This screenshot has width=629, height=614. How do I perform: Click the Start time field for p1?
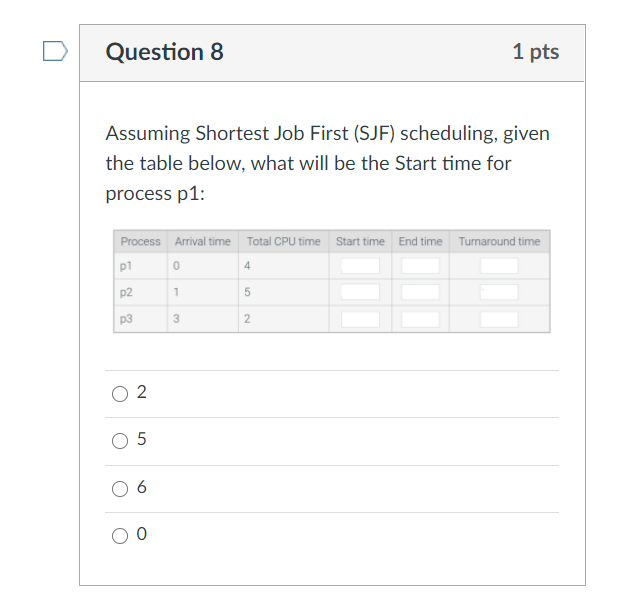pos(360,266)
